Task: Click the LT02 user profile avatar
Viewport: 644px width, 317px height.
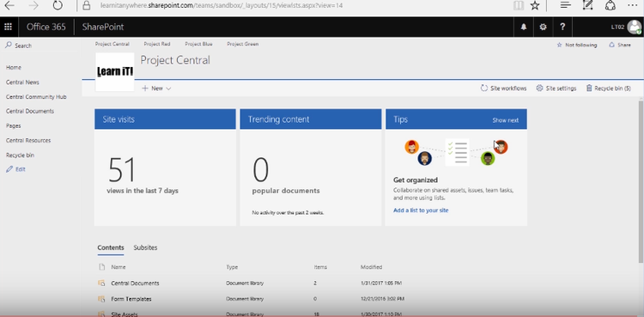Action: pyautogui.click(x=635, y=27)
